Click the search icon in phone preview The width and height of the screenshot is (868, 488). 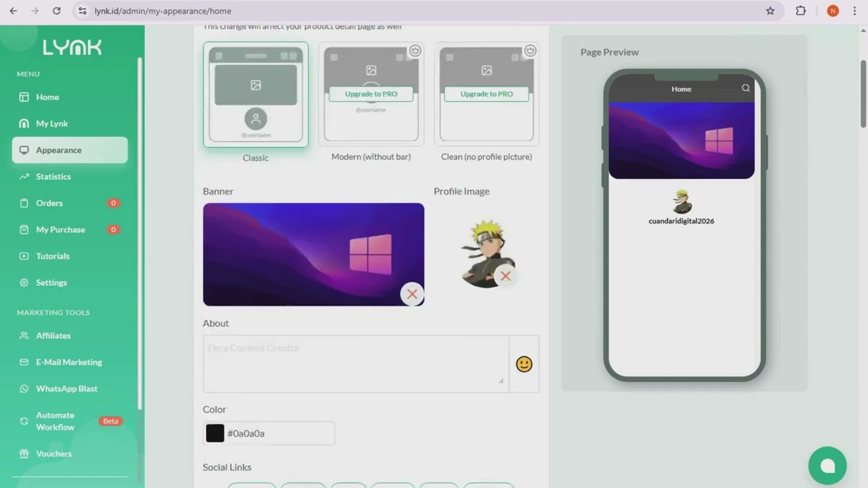pos(746,88)
